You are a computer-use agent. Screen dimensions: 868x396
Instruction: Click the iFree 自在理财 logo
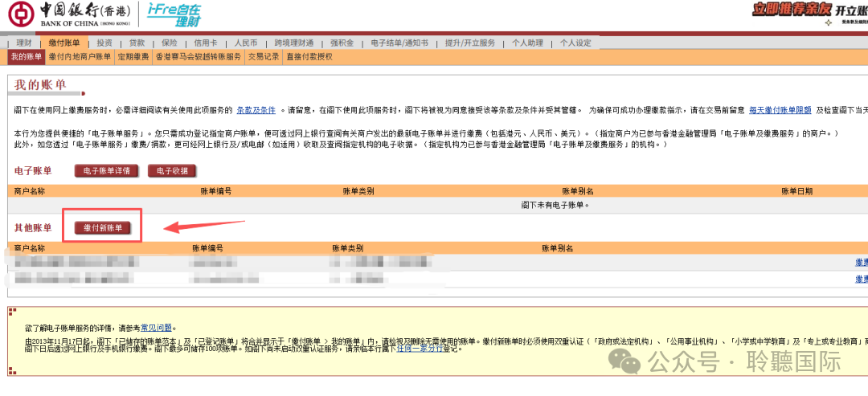coord(174,14)
